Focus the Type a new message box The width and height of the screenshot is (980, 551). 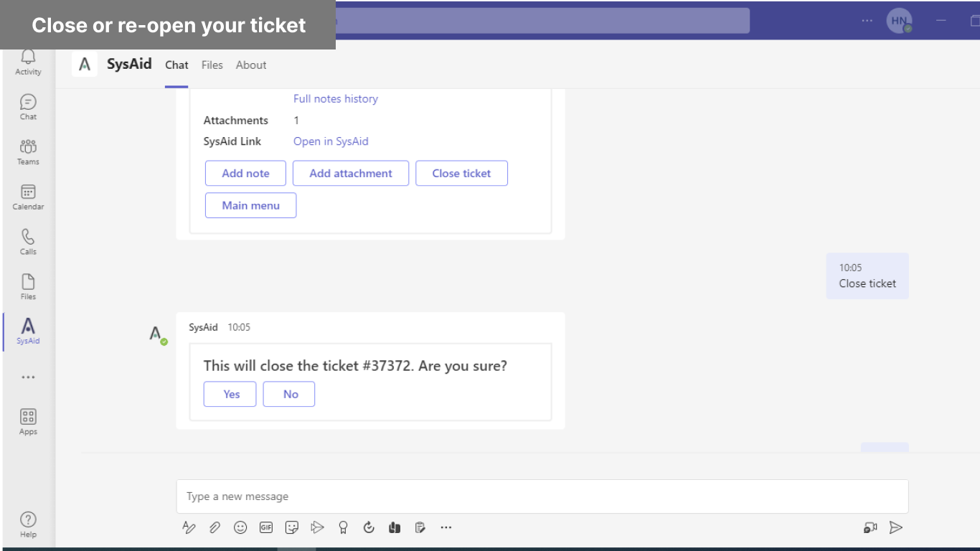click(x=542, y=496)
